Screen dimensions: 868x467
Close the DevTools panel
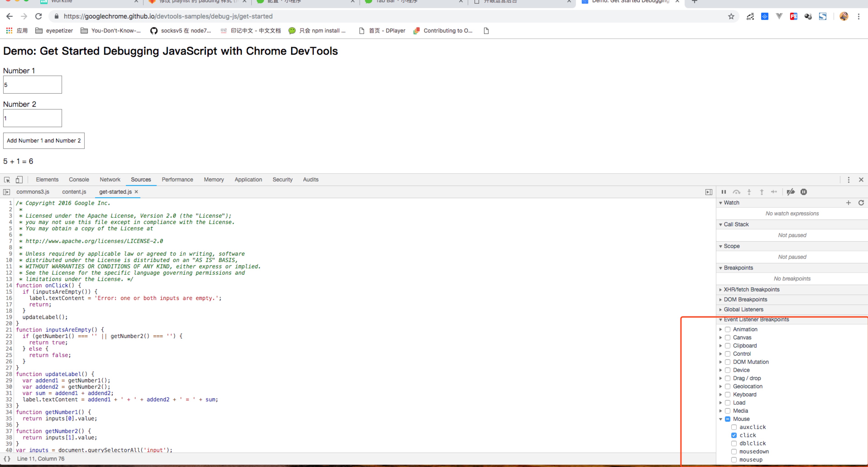(x=861, y=180)
